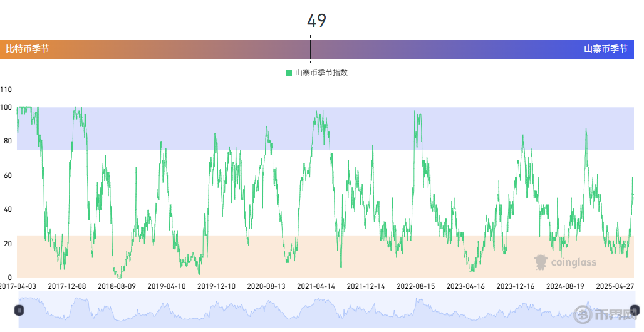Click the left zoom slider handle

pyautogui.click(x=19, y=309)
